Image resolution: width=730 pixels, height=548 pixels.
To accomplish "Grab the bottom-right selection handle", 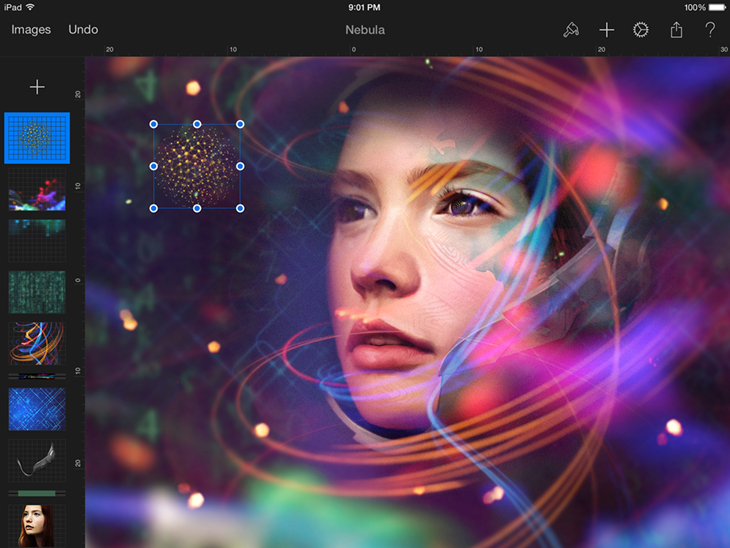I will 240,208.
